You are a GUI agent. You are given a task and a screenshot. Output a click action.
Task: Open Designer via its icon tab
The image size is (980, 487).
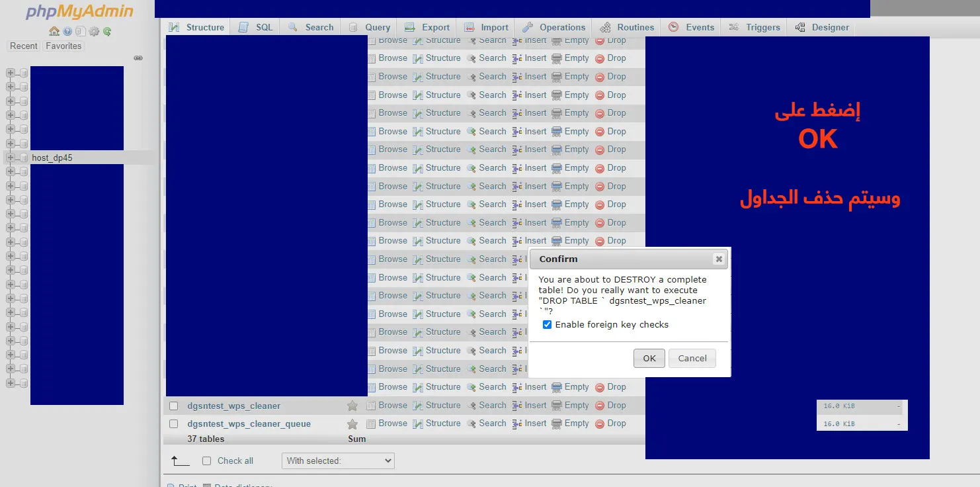(800, 27)
